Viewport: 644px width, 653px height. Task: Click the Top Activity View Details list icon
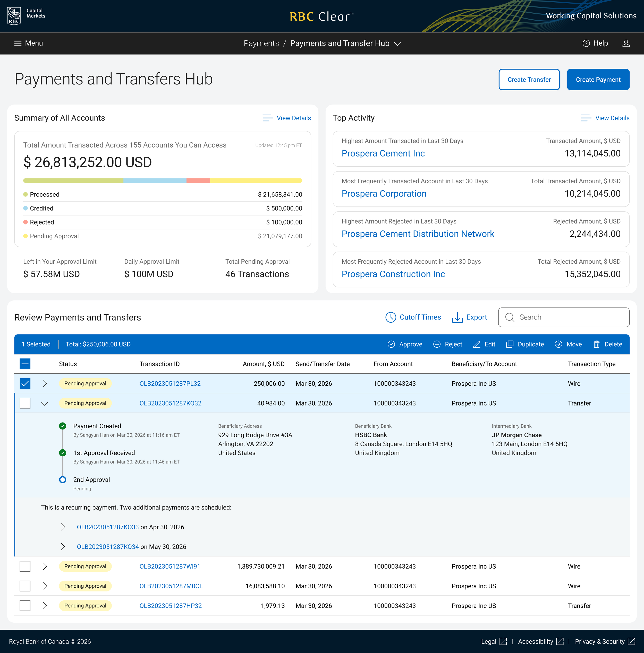point(586,118)
